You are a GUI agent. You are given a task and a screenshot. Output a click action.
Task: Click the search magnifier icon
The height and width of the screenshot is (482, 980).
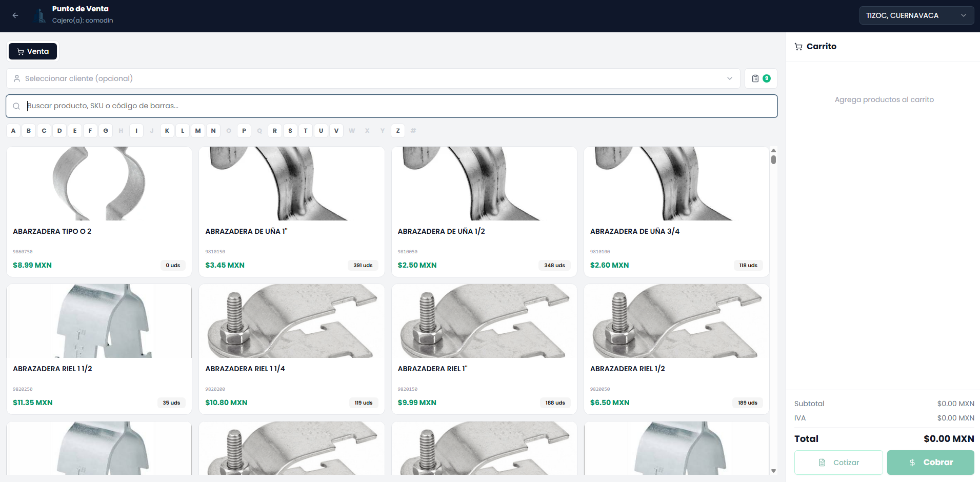16,106
